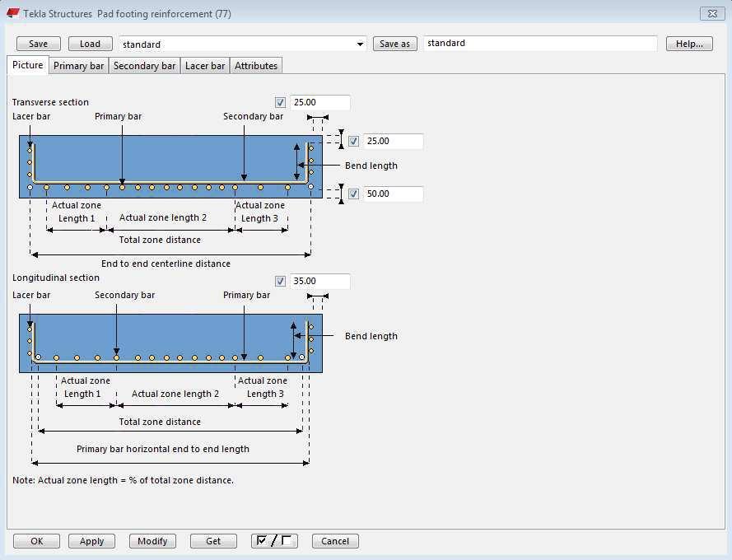Click the Transverse section diagram image

[171, 166]
